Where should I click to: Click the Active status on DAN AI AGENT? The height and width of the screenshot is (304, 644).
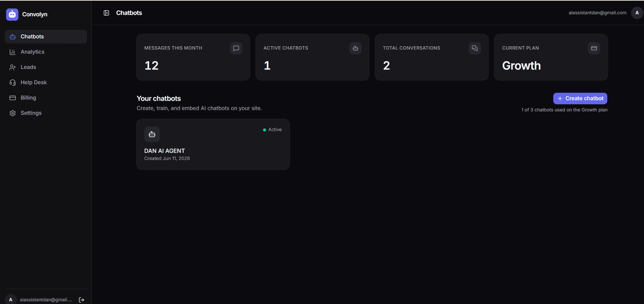pos(272,130)
